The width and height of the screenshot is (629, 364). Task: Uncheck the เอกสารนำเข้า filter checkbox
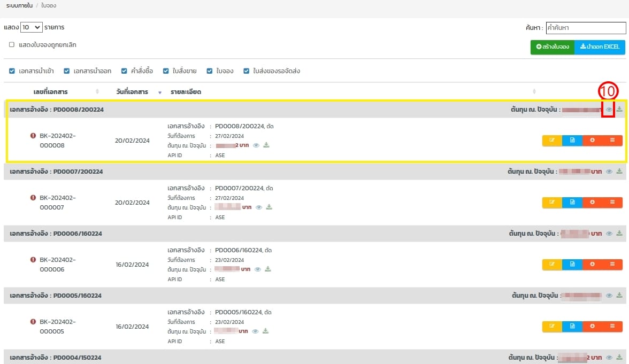pos(12,71)
